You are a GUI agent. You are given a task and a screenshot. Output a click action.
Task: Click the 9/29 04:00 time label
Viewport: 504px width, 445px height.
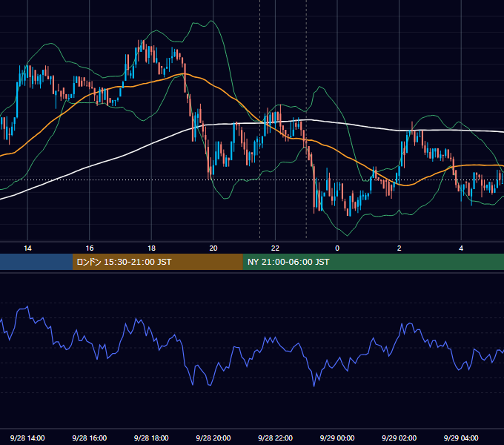[461, 438]
